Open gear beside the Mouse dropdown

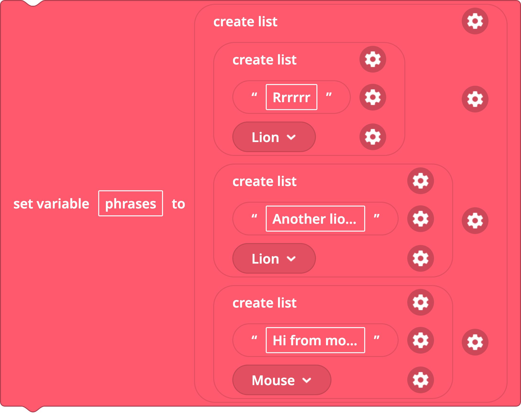(x=421, y=380)
